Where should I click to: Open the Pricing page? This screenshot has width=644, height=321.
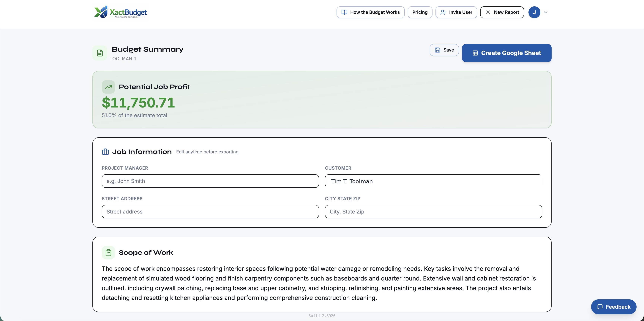point(420,12)
